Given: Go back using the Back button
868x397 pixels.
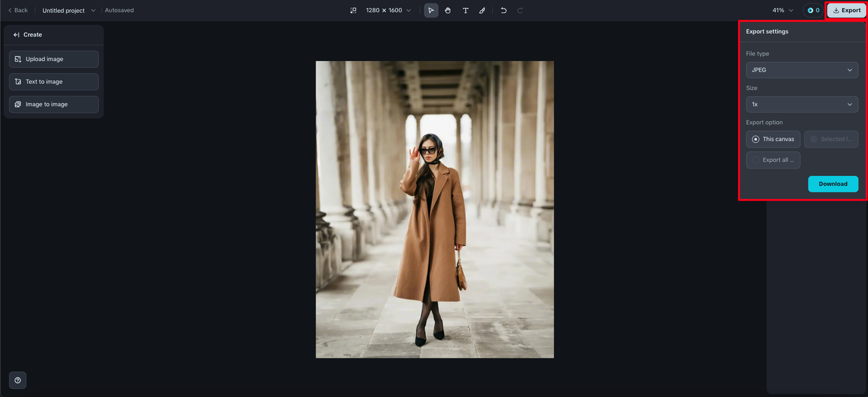Looking at the screenshot, I should tap(18, 10).
